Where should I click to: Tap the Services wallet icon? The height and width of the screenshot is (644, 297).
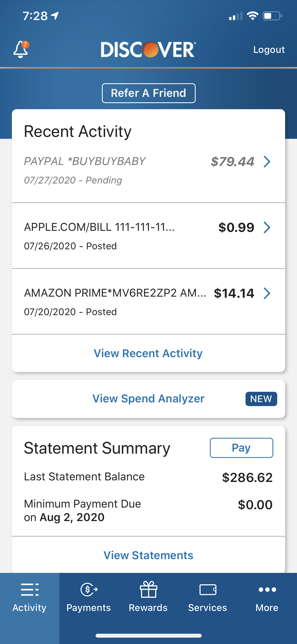point(208,590)
